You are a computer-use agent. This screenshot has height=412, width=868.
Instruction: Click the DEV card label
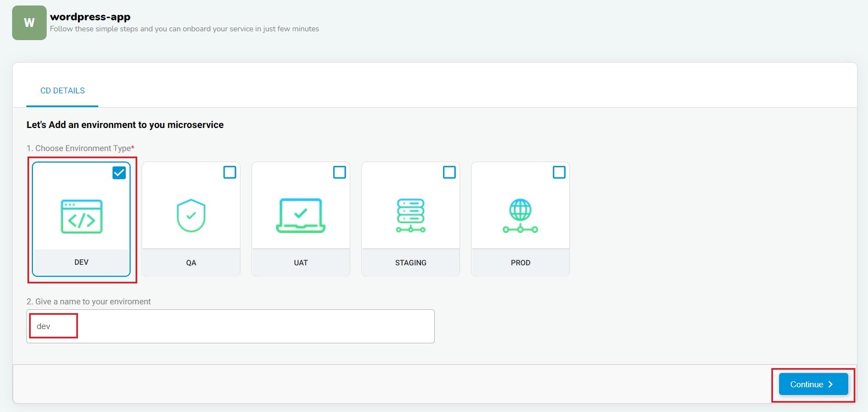[81, 263]
